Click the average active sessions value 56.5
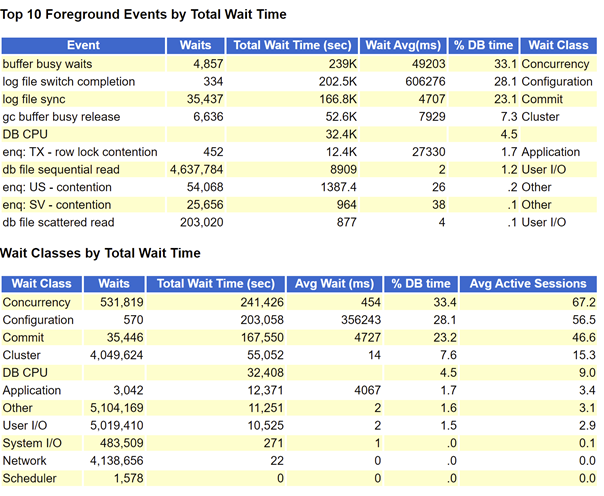The image size is (604, 496). [584, 320]
